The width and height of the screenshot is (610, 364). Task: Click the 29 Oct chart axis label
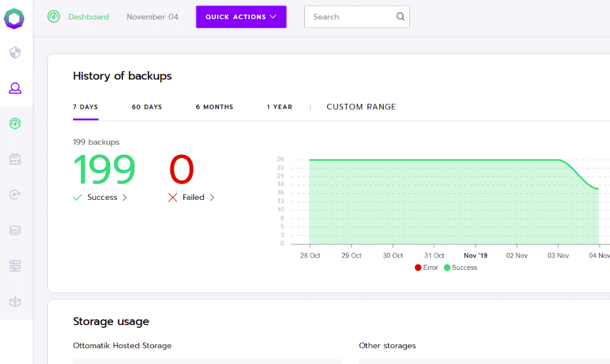[x=352, y=255]
